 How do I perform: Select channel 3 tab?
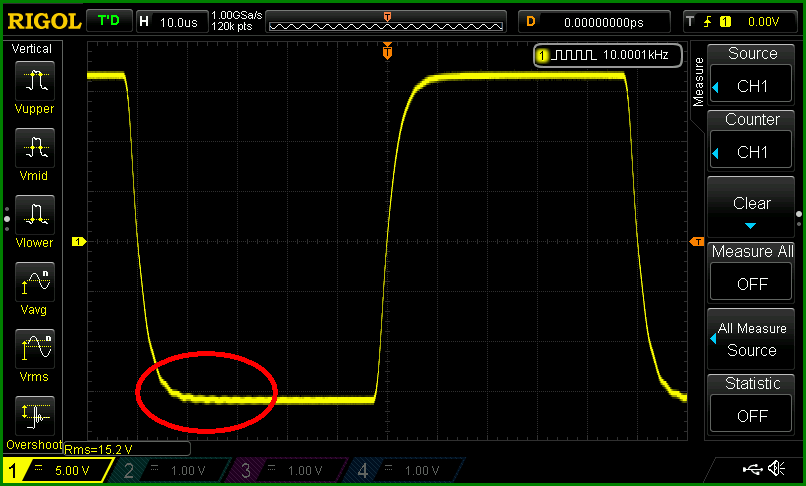click(x=287, y=470)
